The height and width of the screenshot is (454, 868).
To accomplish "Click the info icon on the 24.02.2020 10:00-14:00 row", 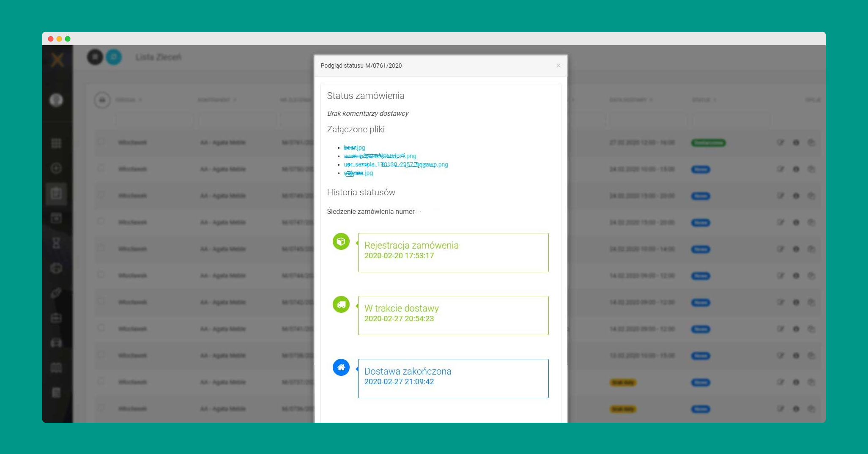I will point(796,249).
